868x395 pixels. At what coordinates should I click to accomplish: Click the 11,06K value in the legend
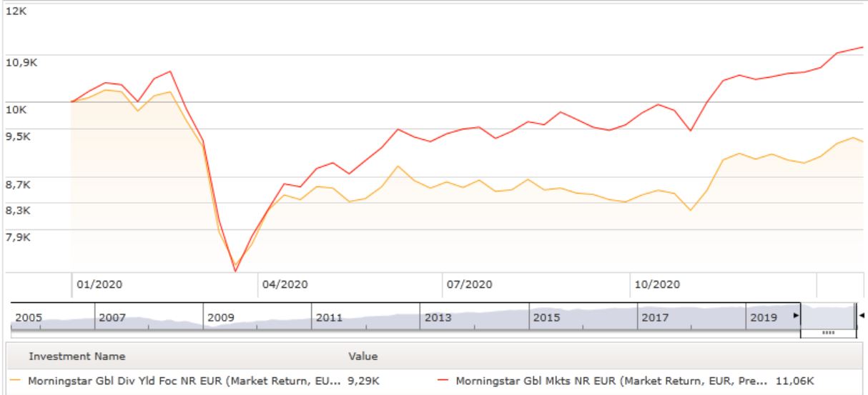click(x=795, y=381)
